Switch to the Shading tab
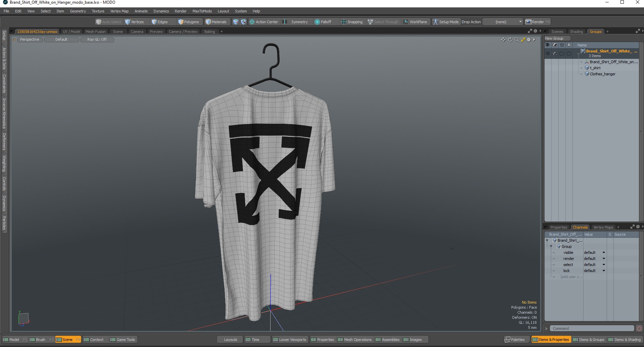 pyautogui.click(x=576, y=32)
